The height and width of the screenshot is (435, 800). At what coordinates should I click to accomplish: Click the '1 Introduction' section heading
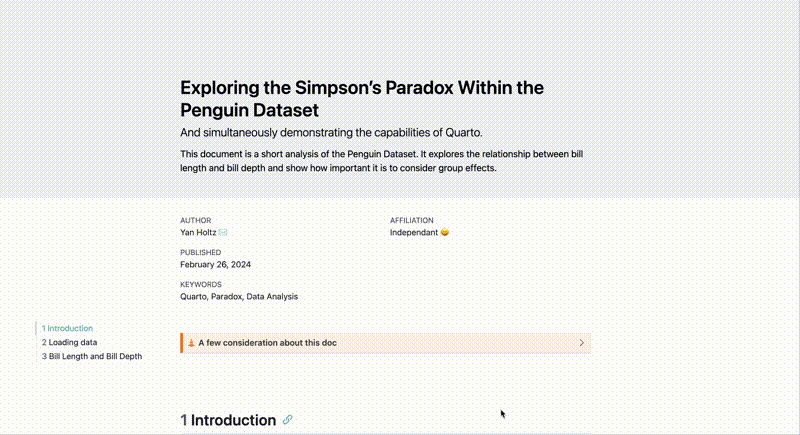(x=228, y=420)
